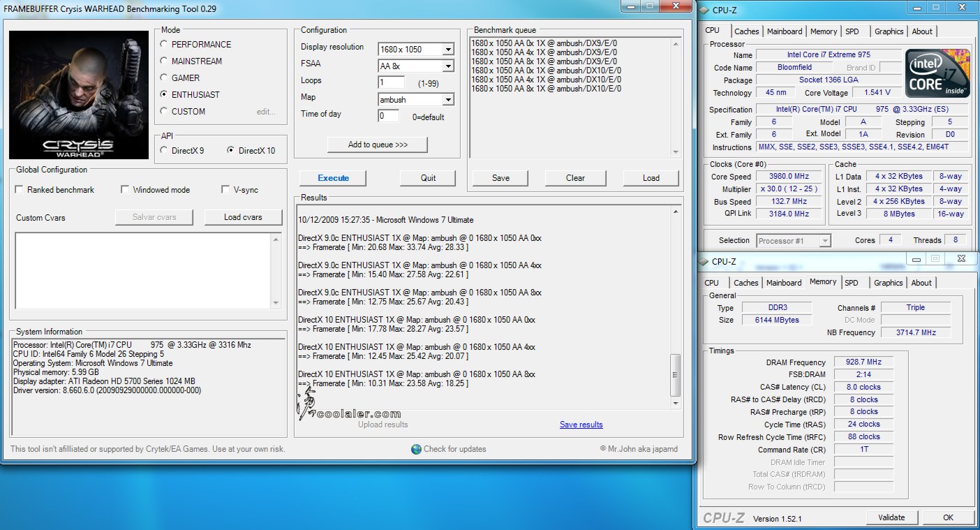Click the Intel Core i7 inside logo
Image resolution: width=980 pixels, height=530 pixels.
(937, 73)
